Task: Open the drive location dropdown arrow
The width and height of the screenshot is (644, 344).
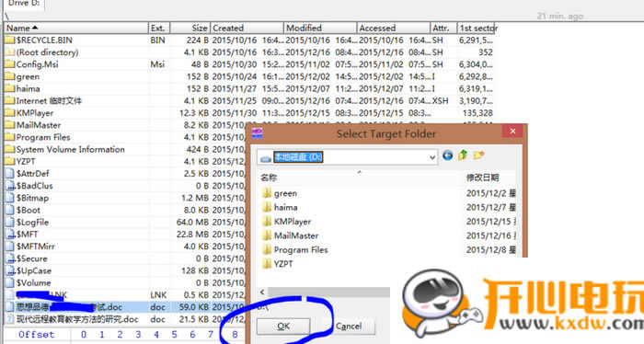Action: [x=432, y=157]
